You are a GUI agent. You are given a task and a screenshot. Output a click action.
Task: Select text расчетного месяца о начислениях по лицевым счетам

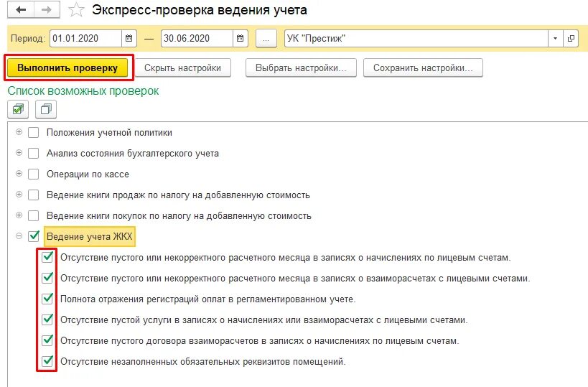pos(285,258)
